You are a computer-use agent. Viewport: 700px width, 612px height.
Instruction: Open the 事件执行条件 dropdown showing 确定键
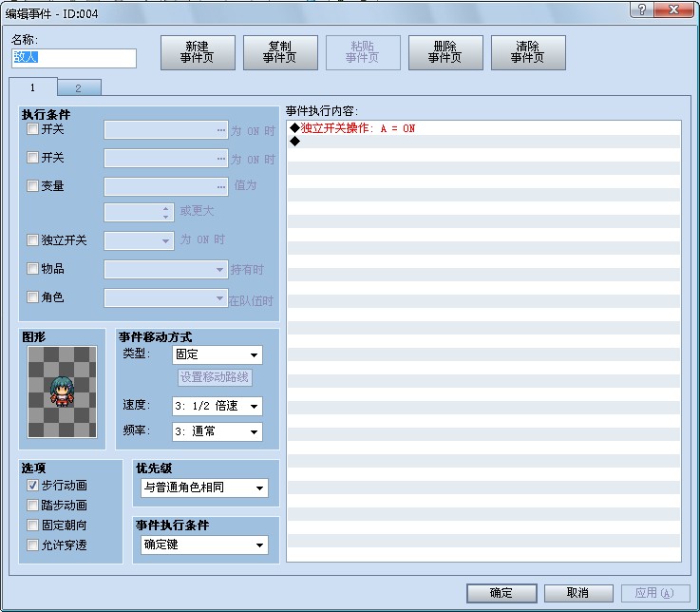(x=205, y=545)
